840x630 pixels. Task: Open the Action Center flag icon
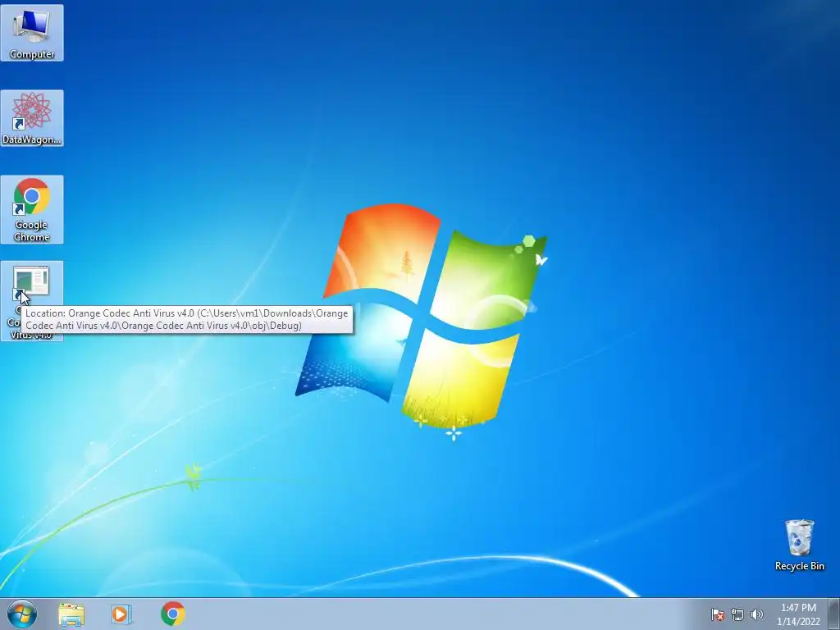point(717,614)
